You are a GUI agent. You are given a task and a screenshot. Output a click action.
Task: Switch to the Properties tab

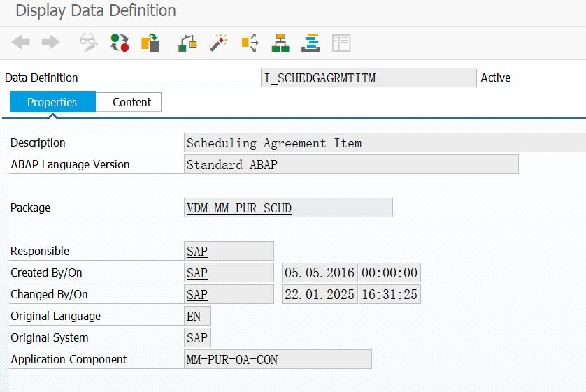(x=52, y=102)
